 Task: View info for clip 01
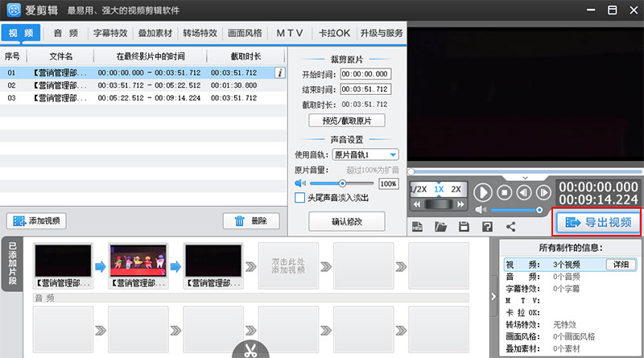tap(279, 72)
